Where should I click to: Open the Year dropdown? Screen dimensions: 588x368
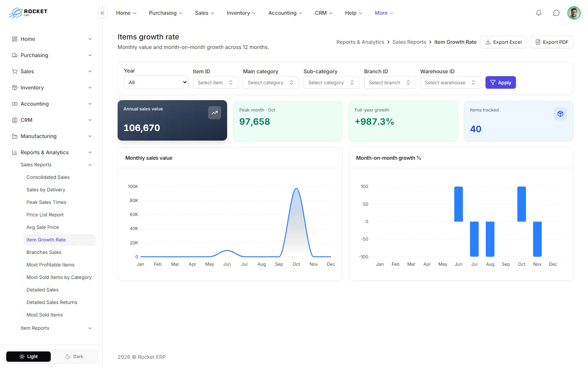coord(156,82)
